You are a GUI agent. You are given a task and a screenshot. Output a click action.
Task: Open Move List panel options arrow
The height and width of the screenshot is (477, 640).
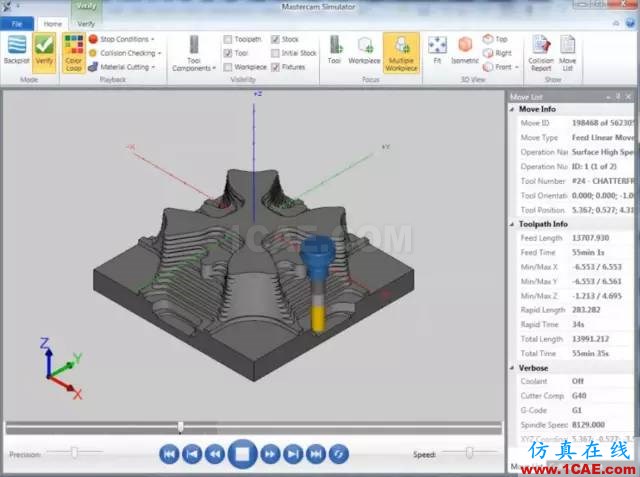click(x=608, y=97)
